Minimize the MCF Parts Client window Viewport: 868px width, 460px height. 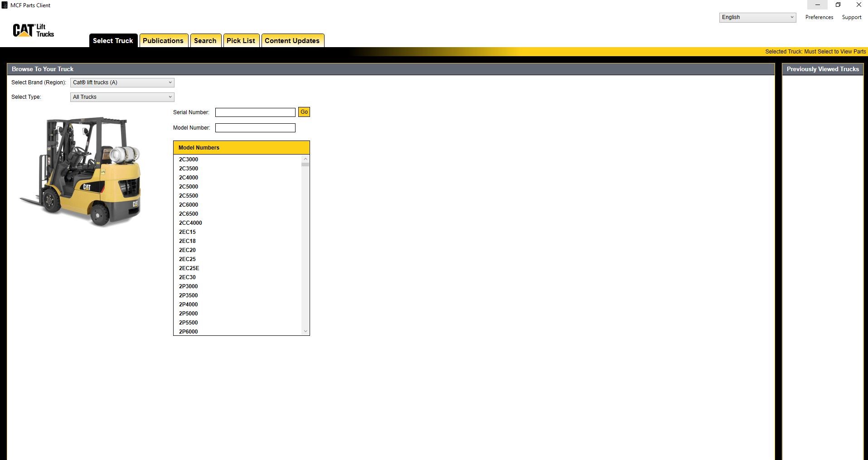817,5
